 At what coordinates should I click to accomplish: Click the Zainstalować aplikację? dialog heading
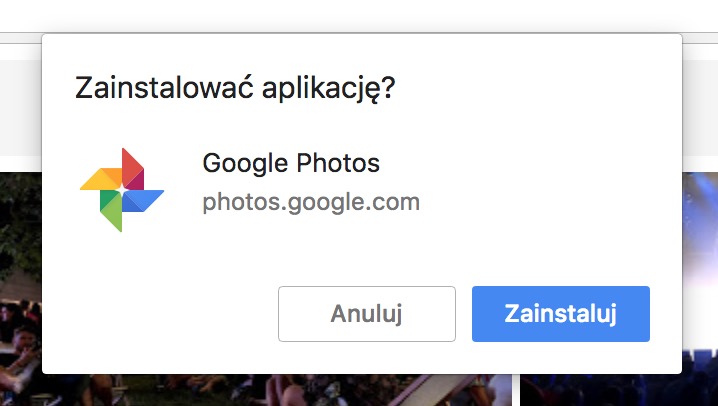tap(235, 88)
